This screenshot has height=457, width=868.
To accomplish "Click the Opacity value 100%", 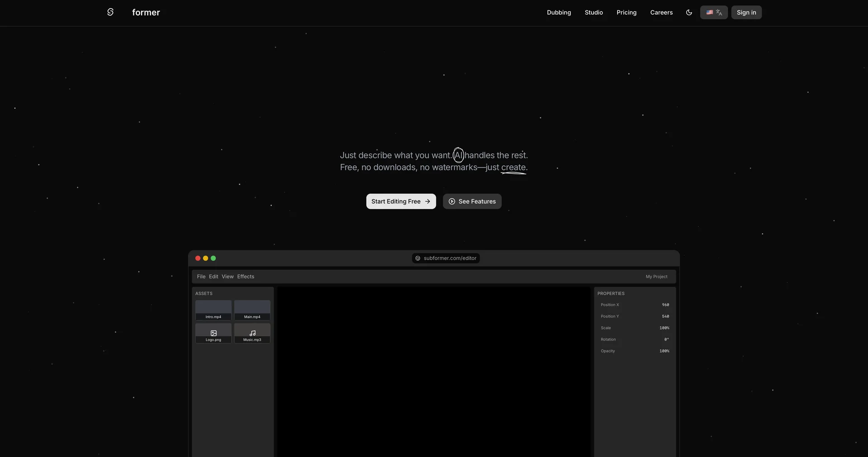I will point(664,351).
